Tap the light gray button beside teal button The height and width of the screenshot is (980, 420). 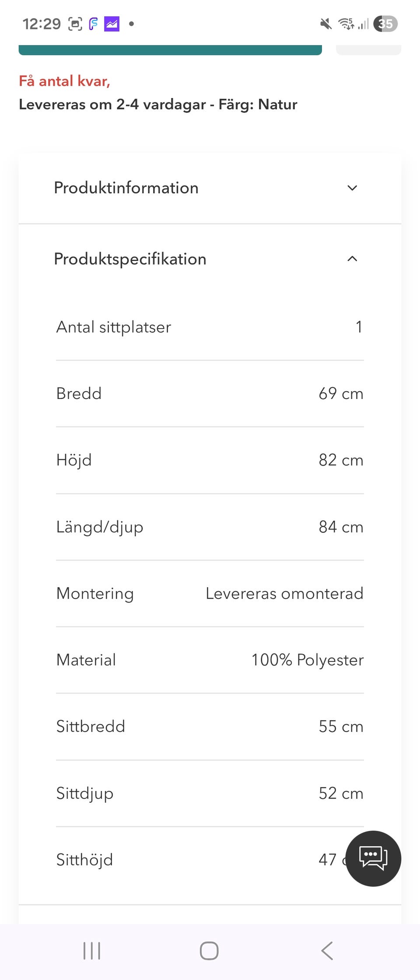click(x=368, y=49)
